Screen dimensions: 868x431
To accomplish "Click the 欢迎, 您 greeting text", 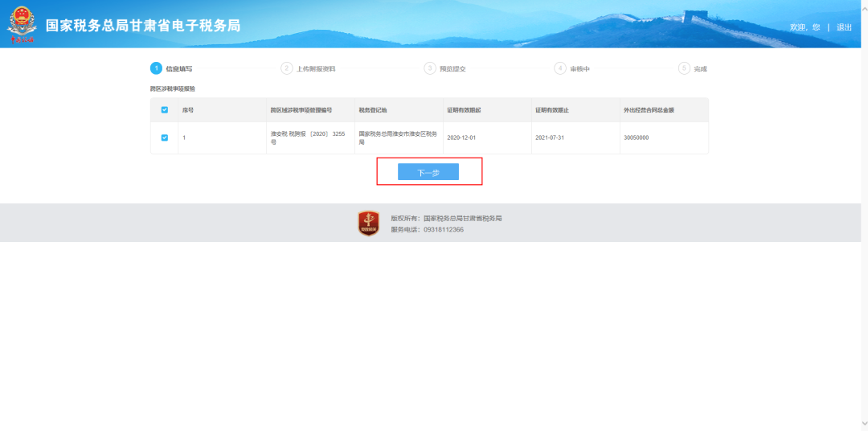I will click(x=805, y=27).
